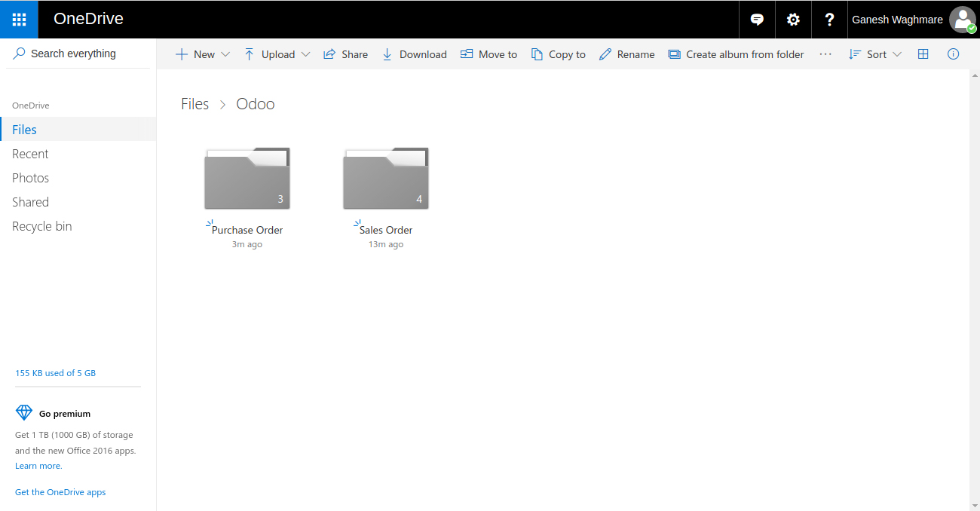Open the Sales Order folder thumbnail
This screenshot has height=511, width=980.
(x=386, y=179)
